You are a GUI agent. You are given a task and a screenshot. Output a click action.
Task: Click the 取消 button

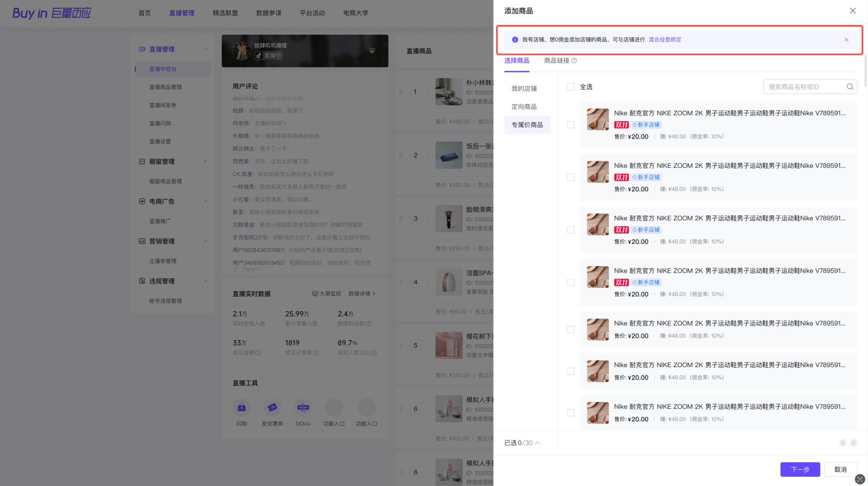(841, 470)
